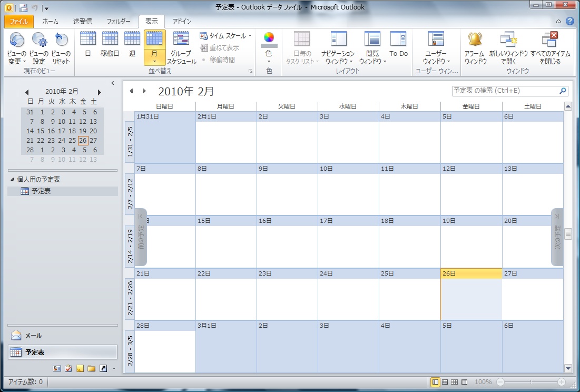Open the Folder List icon
The height and width of the screenshot is (392, 580).
pyautogui.click(x=91, y=368)
